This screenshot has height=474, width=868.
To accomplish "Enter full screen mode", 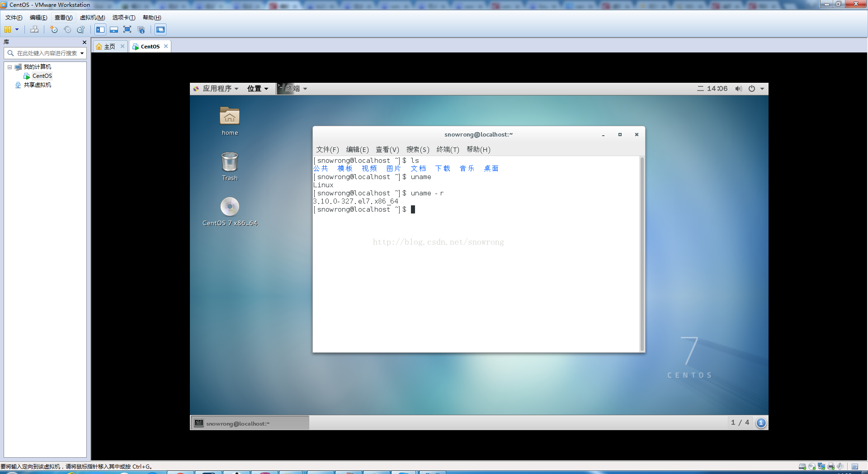I will [x=127, y=30].
